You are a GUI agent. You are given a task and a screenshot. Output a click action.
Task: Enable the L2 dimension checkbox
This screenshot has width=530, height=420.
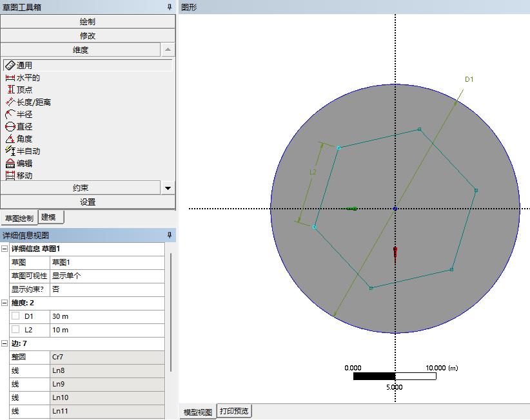tap(15, 330)
